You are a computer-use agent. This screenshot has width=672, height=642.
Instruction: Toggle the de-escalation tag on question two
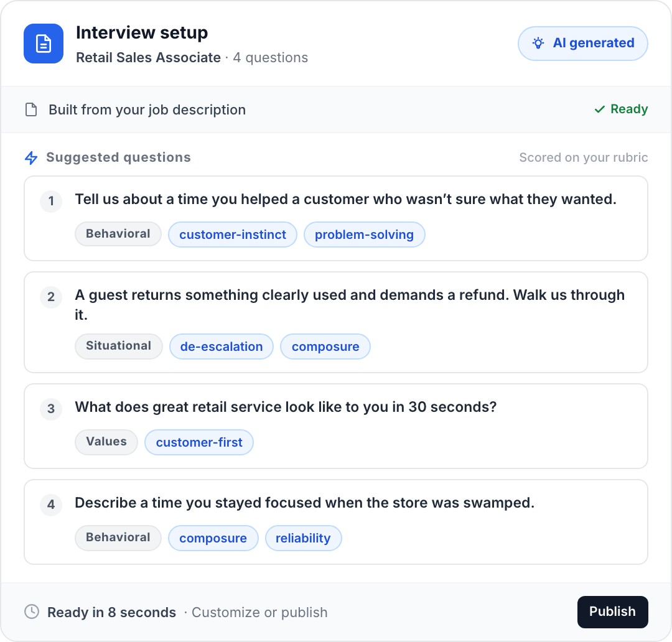click(221, 347)
